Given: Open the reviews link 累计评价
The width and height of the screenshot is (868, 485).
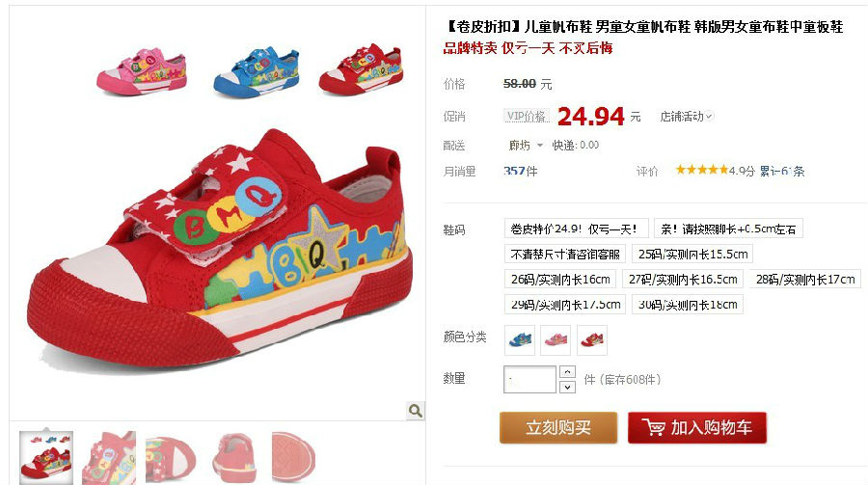Looking at the screenshot, I should (781, 171).
